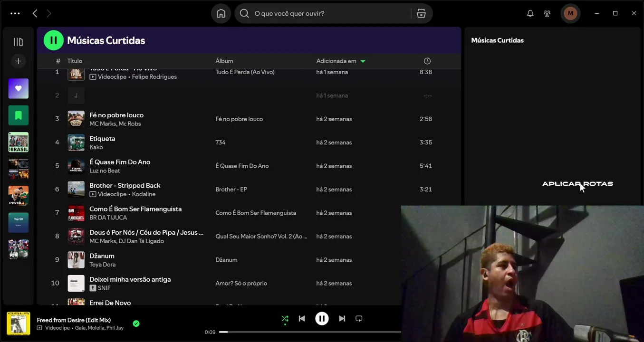The height and width of the screenshot is (342, 644).
Task: Open the Top 50 playlist thumbnail
Action: pyautogui.click(x=19, y=222)
